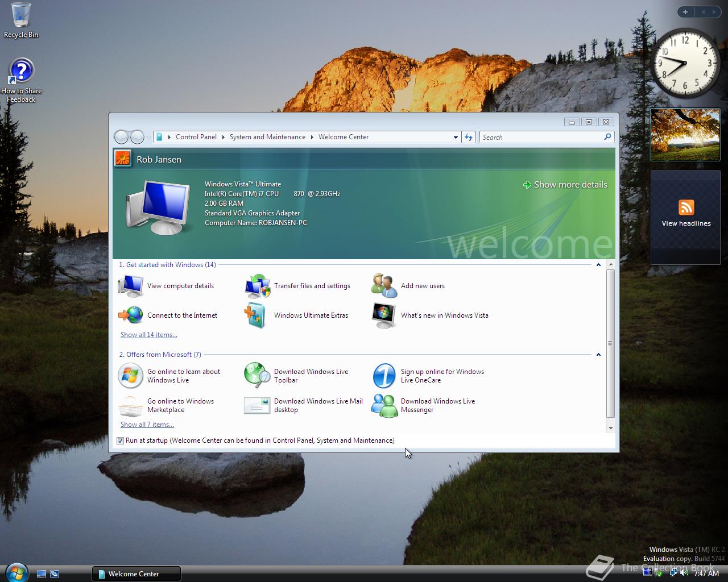
Task: Click the slideshow gadget photo
Action: click(x=685, y=135)
